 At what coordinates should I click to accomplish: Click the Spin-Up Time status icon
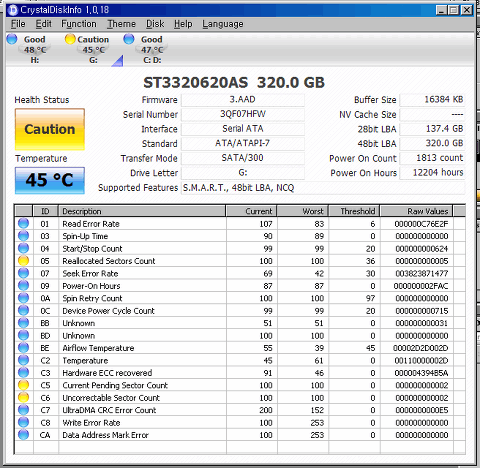click(x=23, y=236)
